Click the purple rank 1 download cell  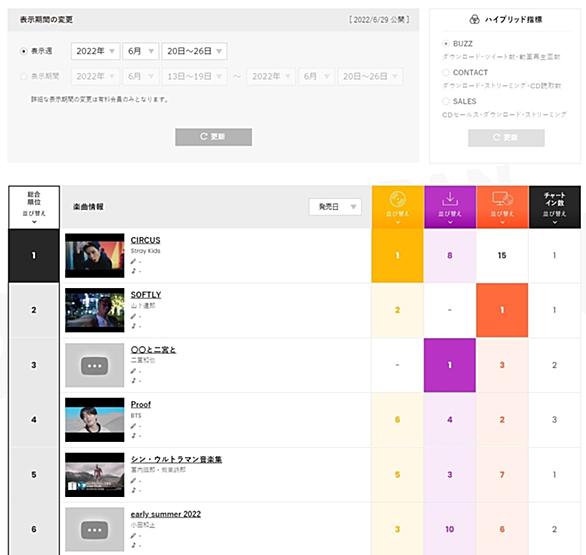(450, 365)
